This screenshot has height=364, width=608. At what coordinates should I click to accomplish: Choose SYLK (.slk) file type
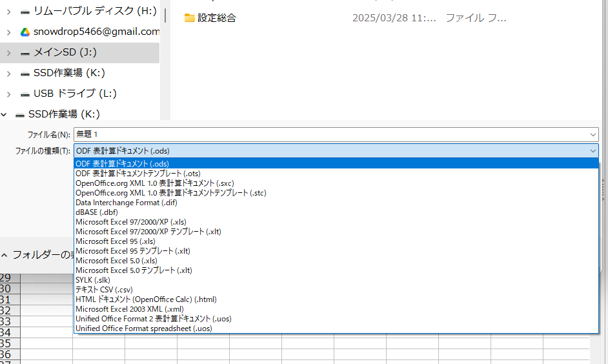(x=336, y=280)
